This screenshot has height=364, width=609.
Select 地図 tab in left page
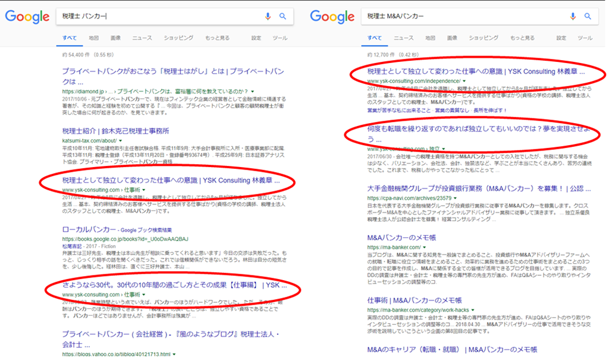(x=93, y=37)
